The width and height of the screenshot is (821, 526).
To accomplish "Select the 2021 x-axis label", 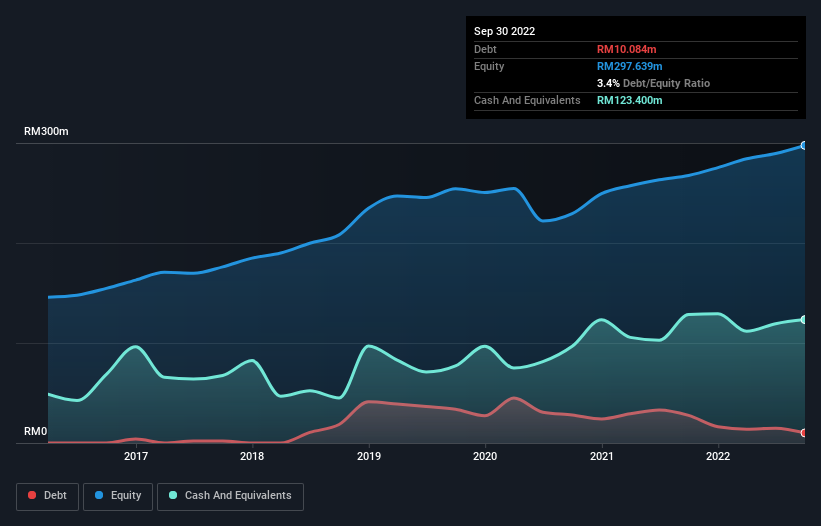I will click(601, 457).
